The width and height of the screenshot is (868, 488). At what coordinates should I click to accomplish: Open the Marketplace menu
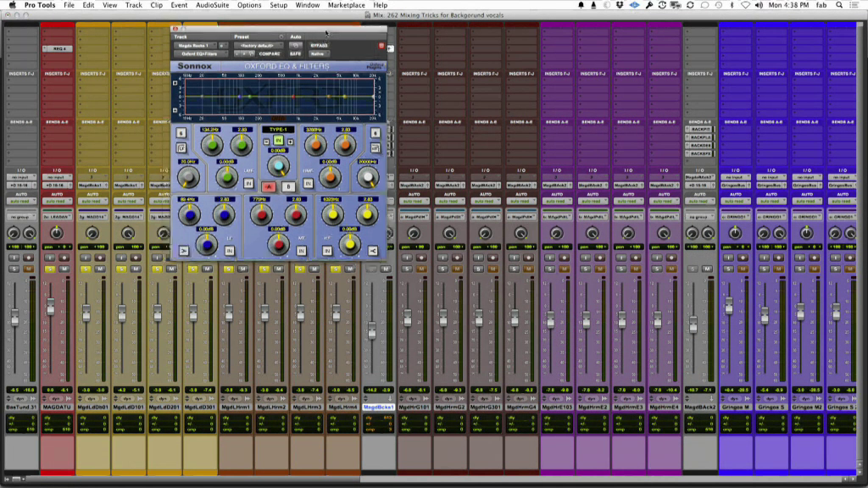[x=346, y=5]
